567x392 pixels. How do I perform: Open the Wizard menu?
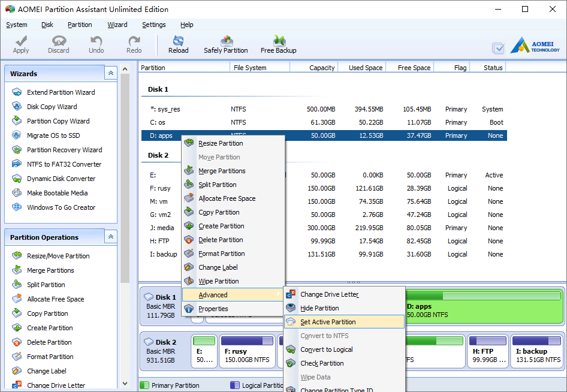point(117,25)
